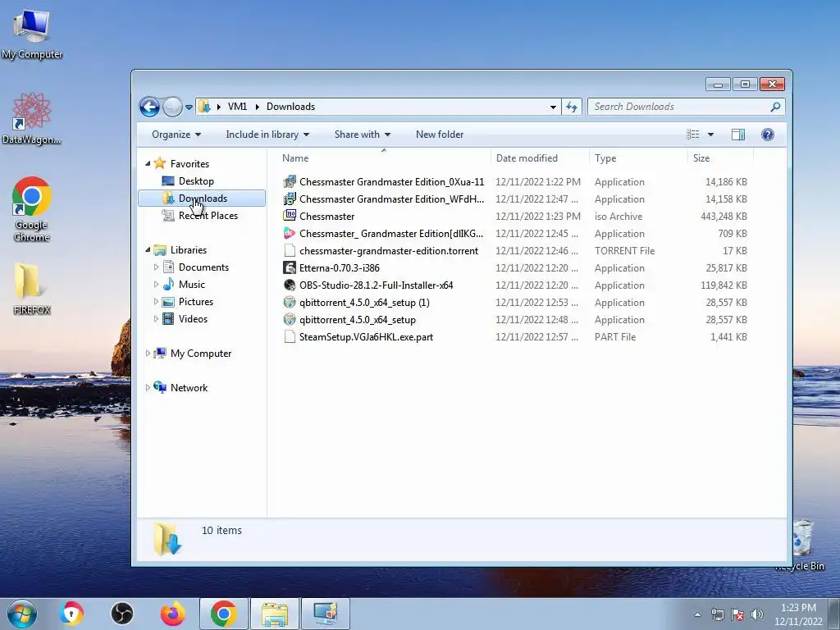Open the Share with menu
The width and height of the screenshot is (840, 630).
pyautogui.click(x=362, y=135)
